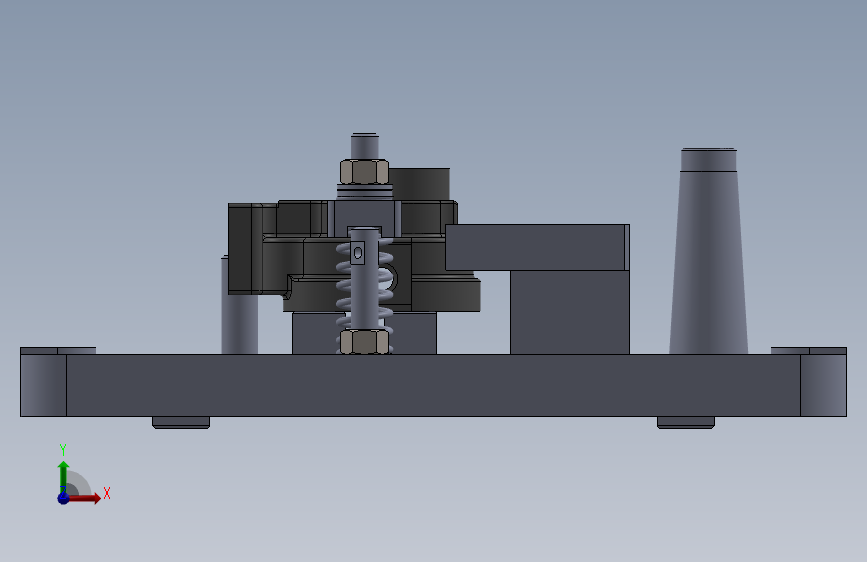
Task: Select the upper hex nut on the threaded stud
Action: [x=364, y=172]
